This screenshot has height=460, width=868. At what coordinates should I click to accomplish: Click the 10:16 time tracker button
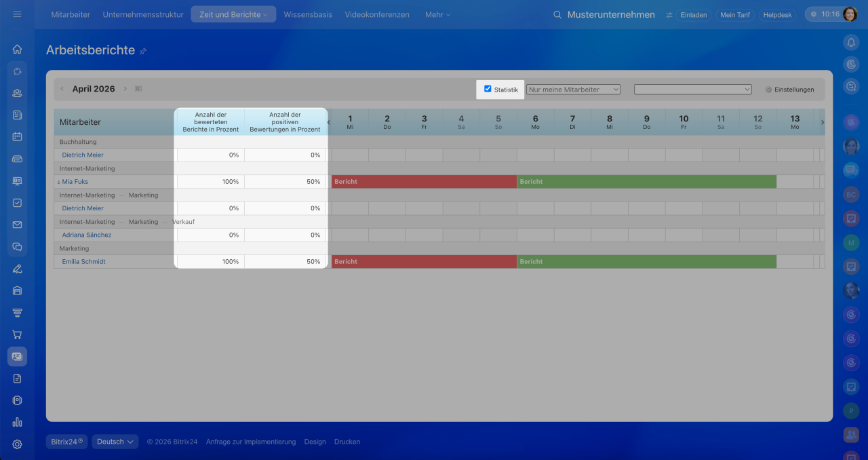pyautogui.click(x=823, y=14)
